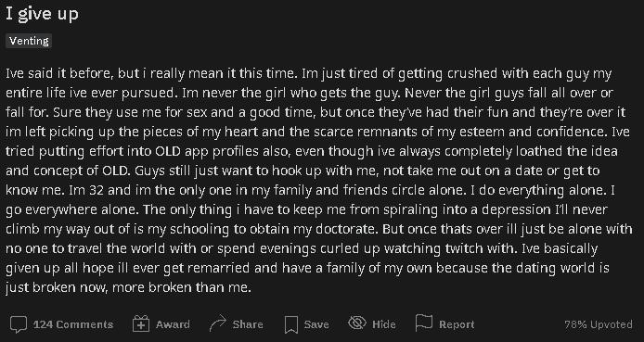Click the Report text label
This screenshot has width=644, height=342.
pyautogui.click(x=457, y=324)
